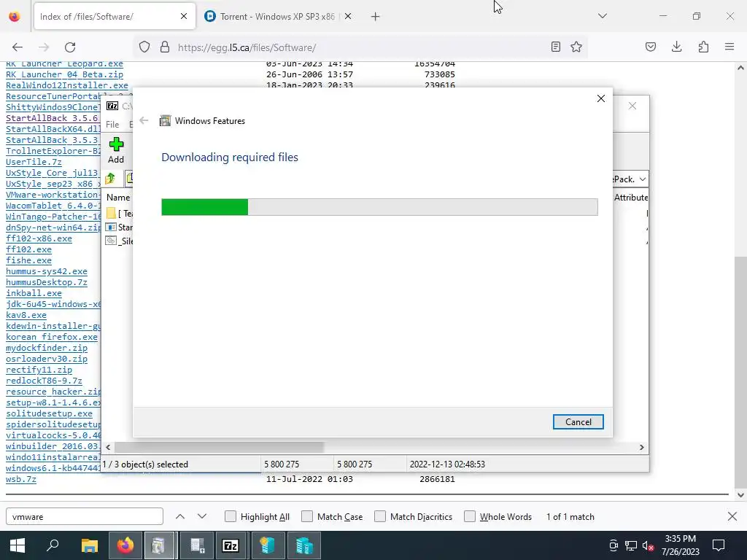Open the 7-Zip taskbar icon
Screen dimensions: 747x560
pyautogui.click(x=231, y=545)
